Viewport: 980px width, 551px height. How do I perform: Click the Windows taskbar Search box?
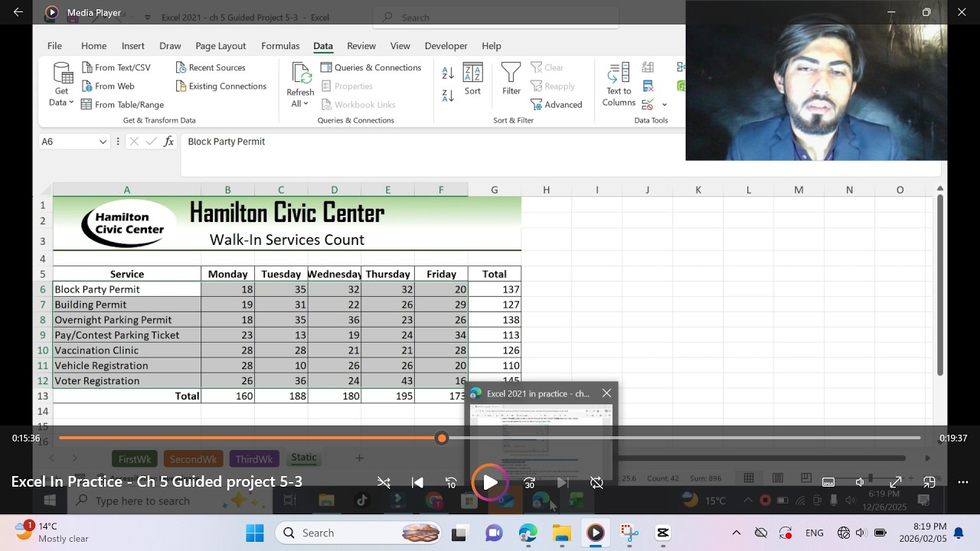click(x=358, y=533)
